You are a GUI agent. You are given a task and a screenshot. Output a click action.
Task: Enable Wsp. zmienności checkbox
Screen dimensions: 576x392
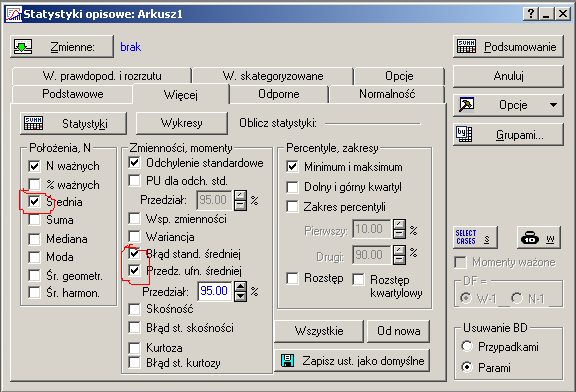click(134, 219)
